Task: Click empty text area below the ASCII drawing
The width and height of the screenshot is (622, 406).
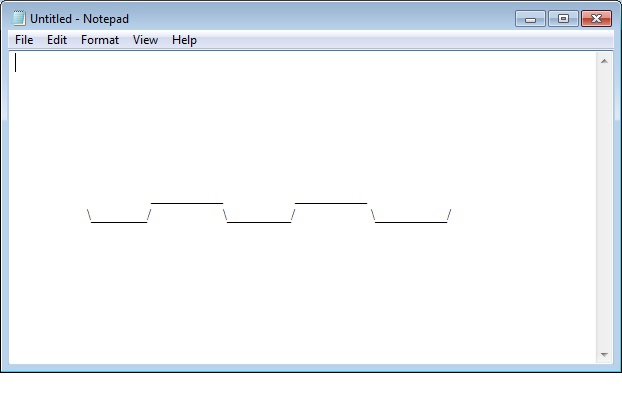Action: [300, 300]
